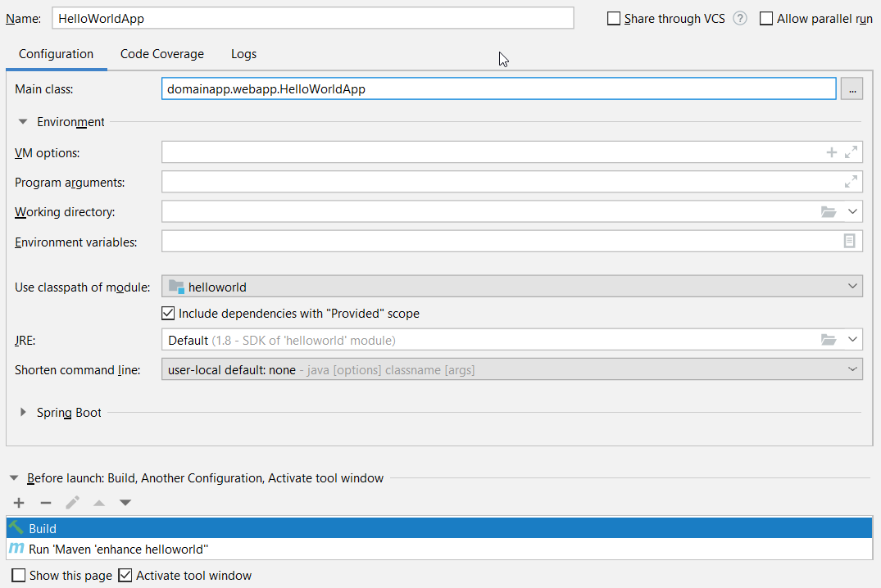Enable Share through VCS checkbox
The image size is (881, 588).
tap(614, 19)
